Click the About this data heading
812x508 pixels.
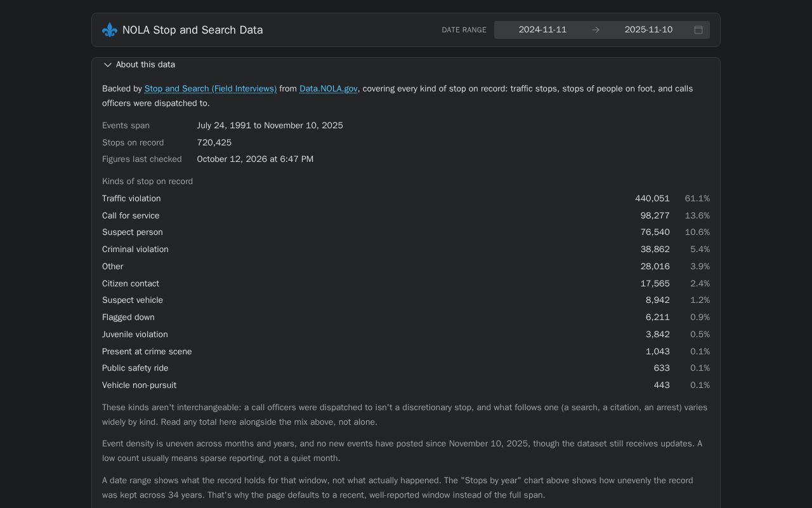click(145, 65)
